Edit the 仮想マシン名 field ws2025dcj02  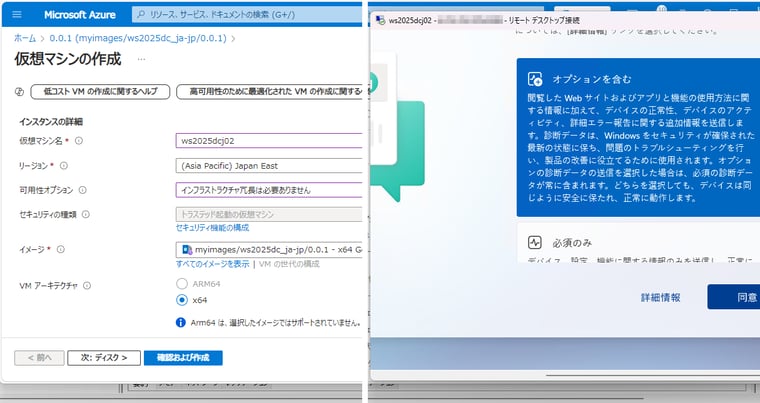pyautogui.click(x=269, y=141)
